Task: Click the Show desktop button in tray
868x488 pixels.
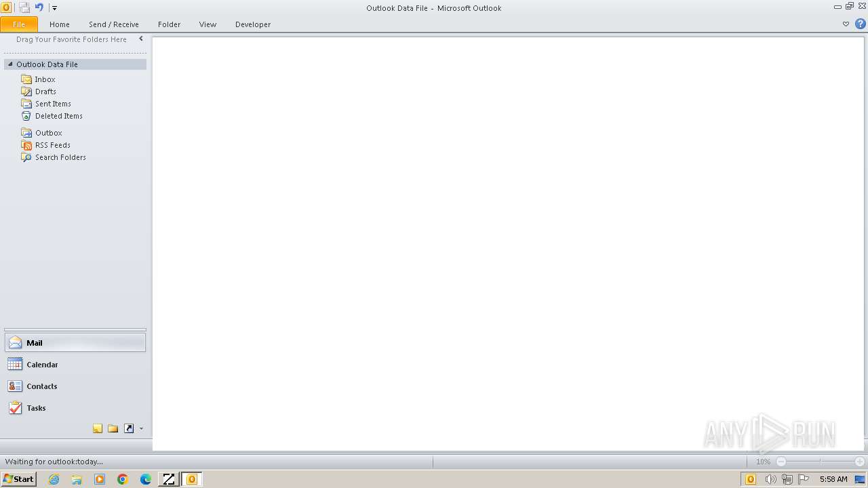Action: tap(860, 479)
